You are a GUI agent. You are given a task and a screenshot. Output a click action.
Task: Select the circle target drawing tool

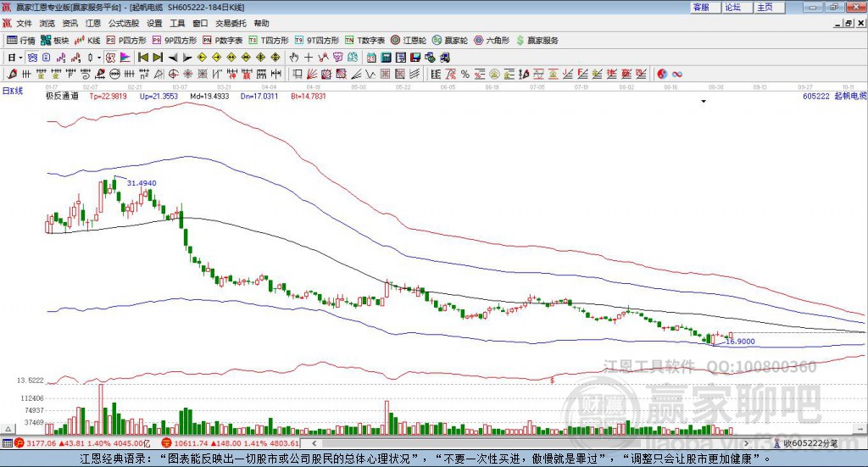point(173,74)
